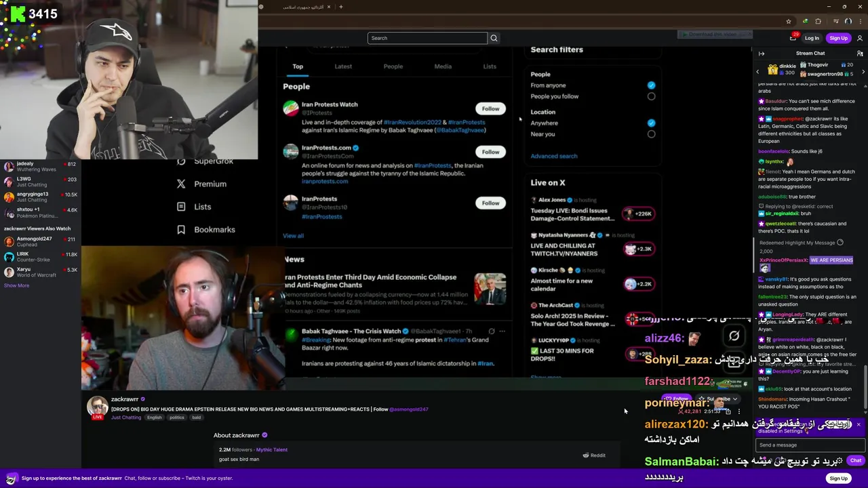Screen dimensions: 868x488
Task: Open Twitch notifications inbox with 29 badge
Action: [x=793, y=38]
